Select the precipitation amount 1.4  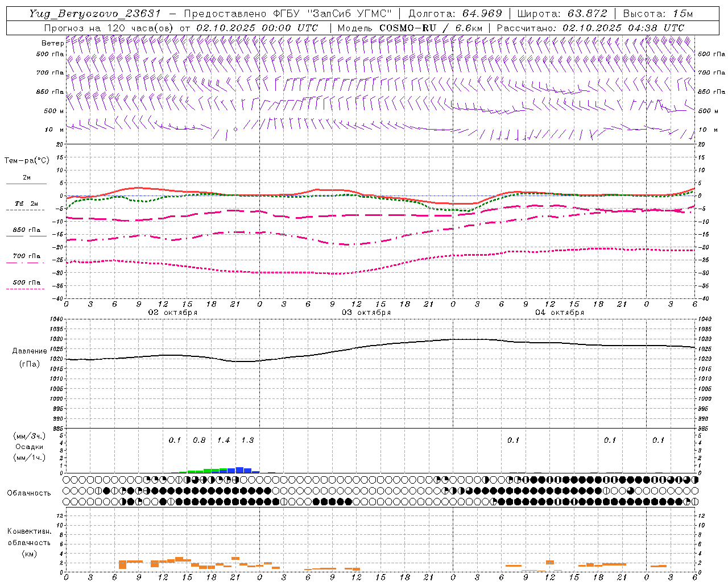point(224,440)
